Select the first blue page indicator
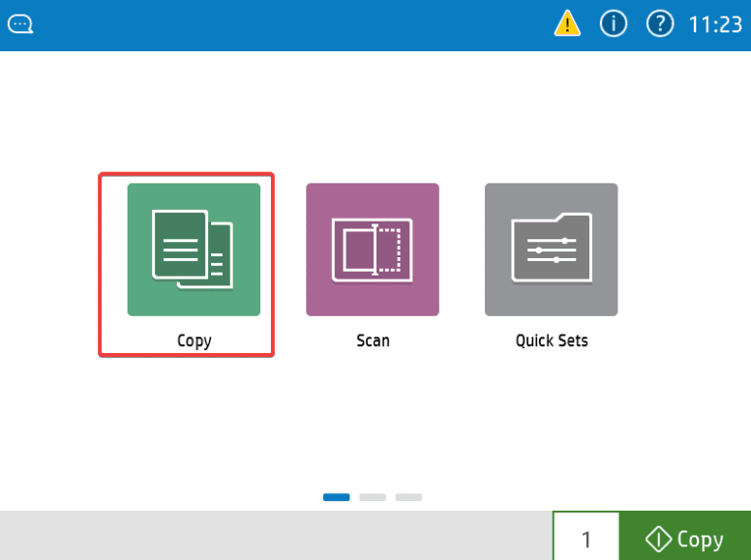The height and width of the screenshot is (560, 751). [x=337, y=497]
